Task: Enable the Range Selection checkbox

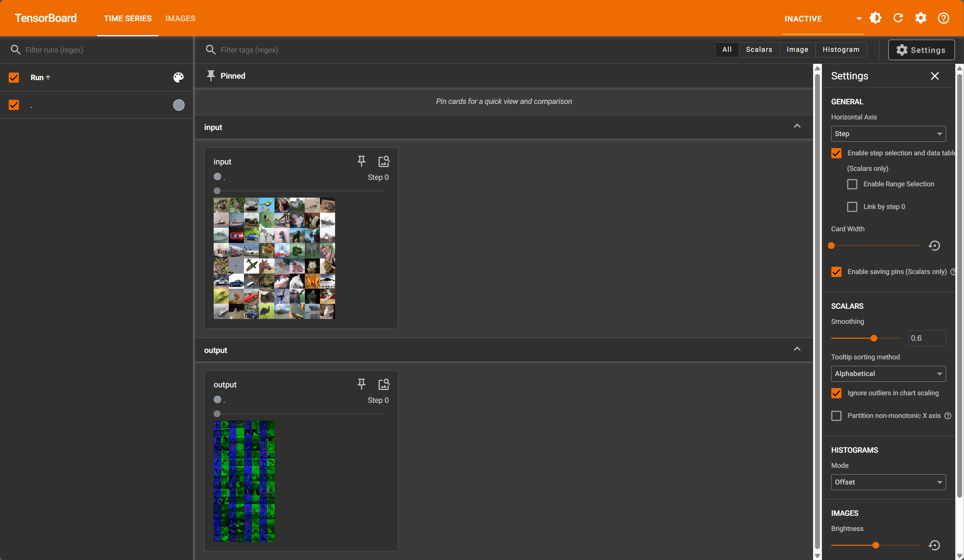Action: (x=852, y=184)
